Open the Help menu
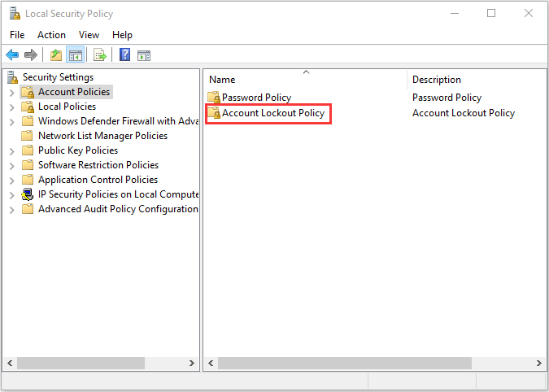549x392 pixels. (x=122, y=35)
